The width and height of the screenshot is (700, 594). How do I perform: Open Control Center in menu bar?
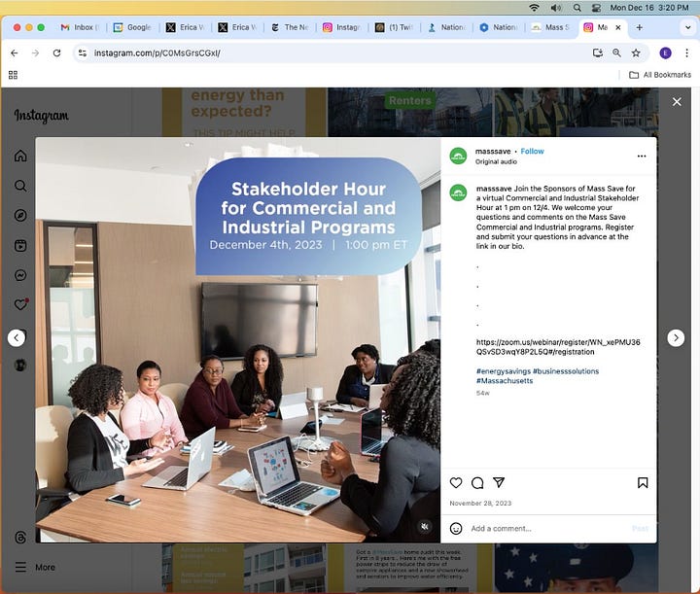[596, 8]
